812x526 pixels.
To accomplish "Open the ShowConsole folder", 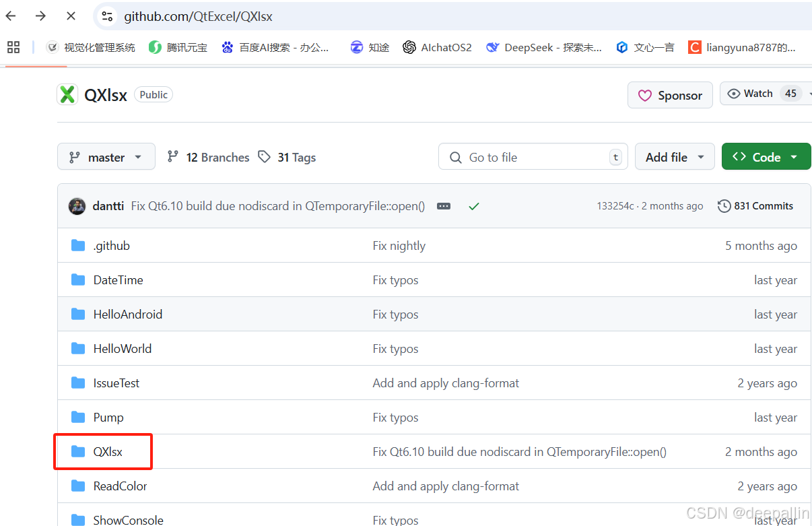I will (129, 521).
